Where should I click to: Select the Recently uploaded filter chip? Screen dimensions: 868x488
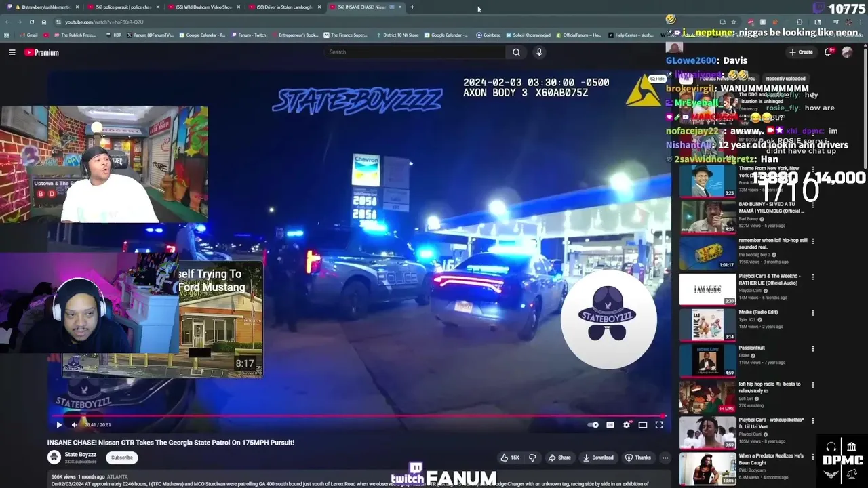785,79
